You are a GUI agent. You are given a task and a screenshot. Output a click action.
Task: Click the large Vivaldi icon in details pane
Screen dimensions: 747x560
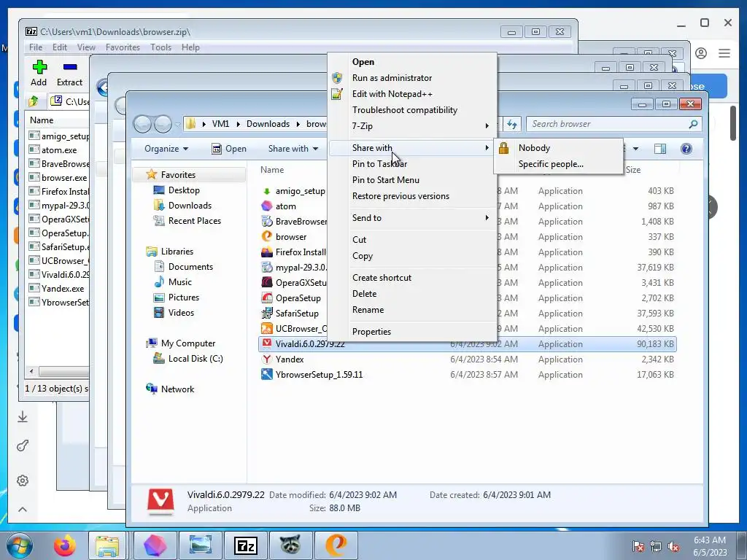click(x=160, y=502)
